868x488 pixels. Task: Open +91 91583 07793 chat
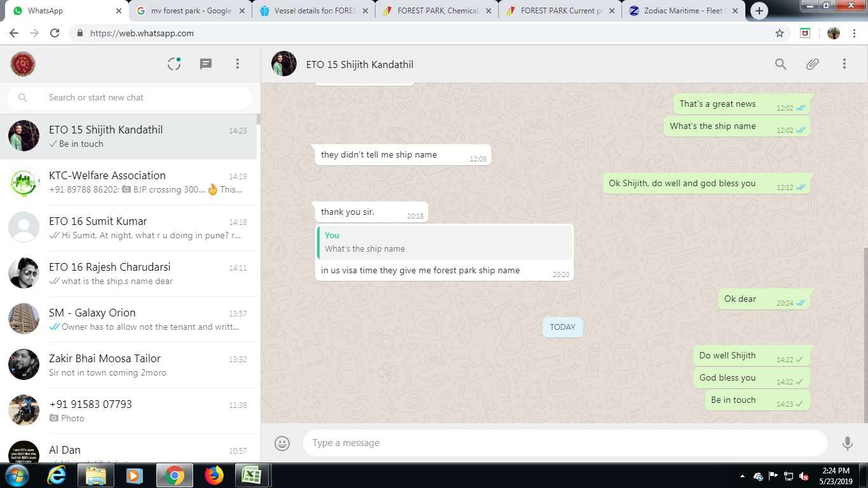130,410
